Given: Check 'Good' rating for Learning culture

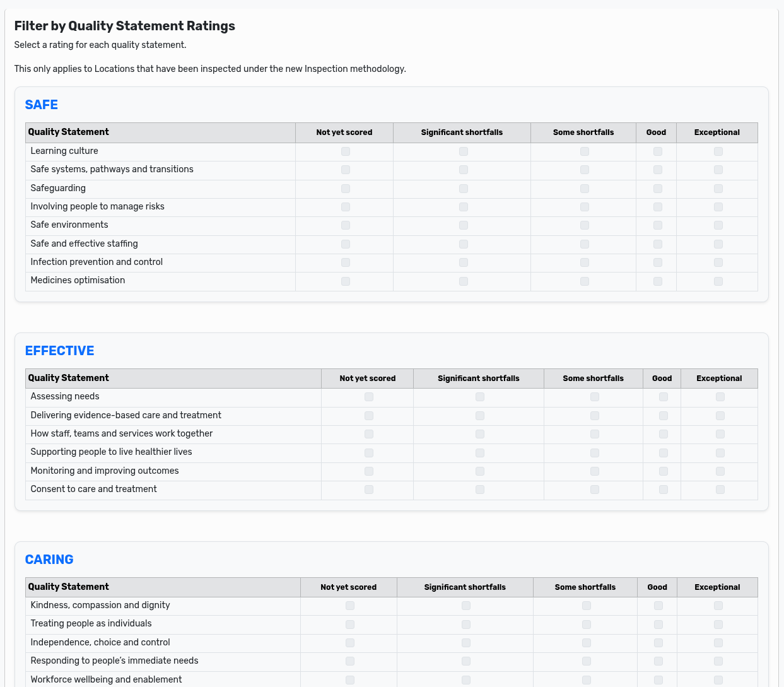Looking at the screenshot, I should click(x=657, y=151).
